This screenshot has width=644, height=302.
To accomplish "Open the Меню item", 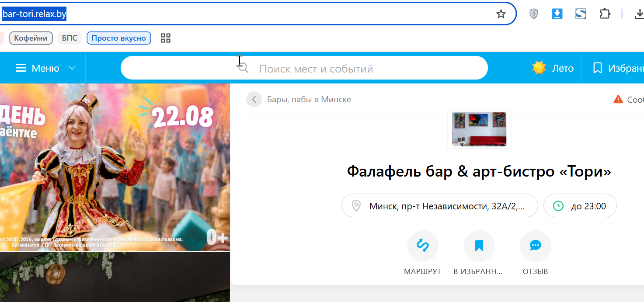I will pos(45,68).
